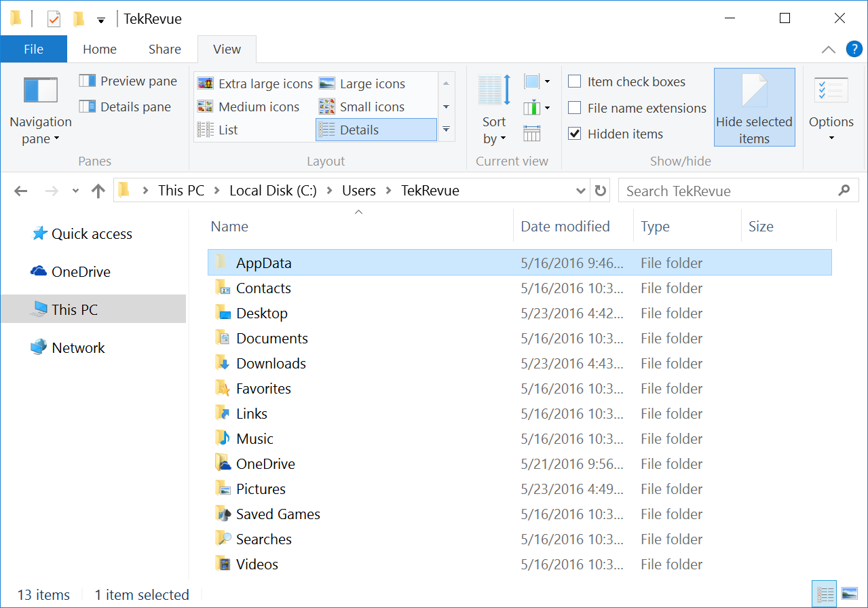Select This PC in navigation pane
868x608 pixels.
pyautogui.click(x=93, y=309)
